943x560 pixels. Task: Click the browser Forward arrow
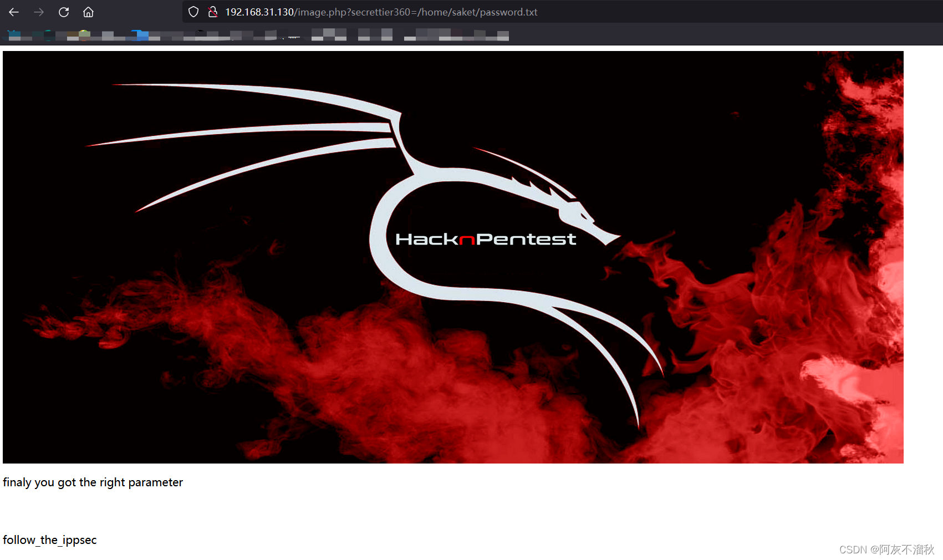39,12
